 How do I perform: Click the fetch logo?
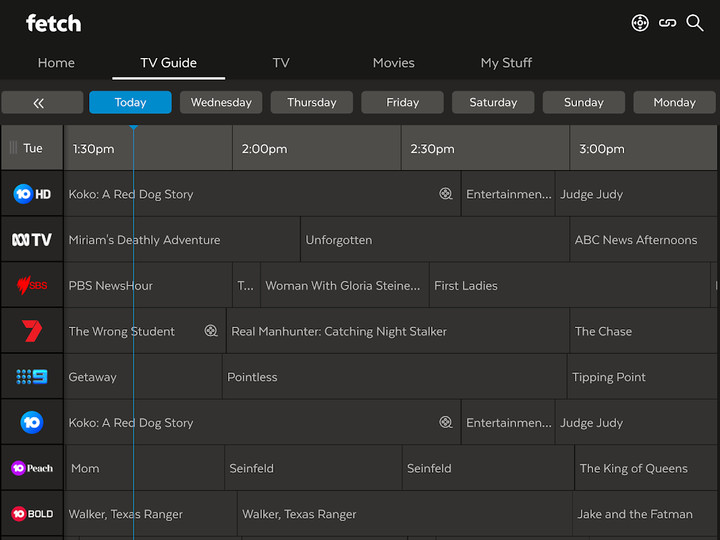(54, 23)
